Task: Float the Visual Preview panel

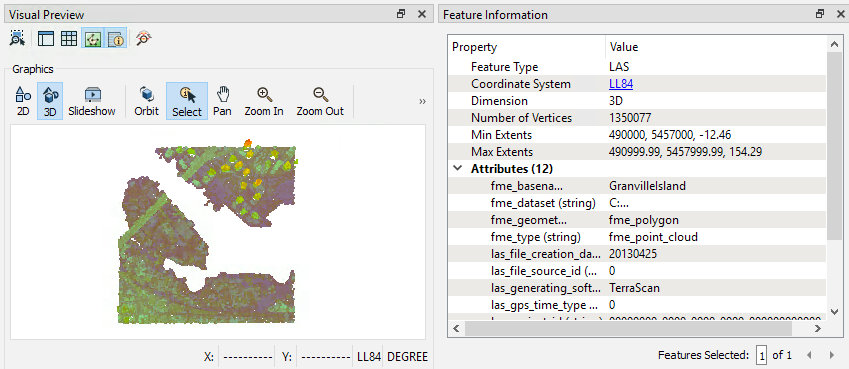Action: 401,14
